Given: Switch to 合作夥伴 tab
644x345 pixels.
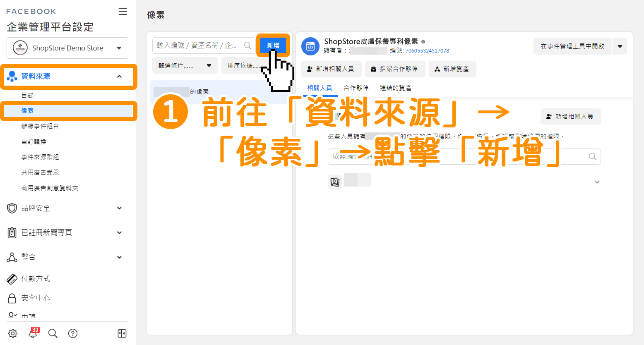Looking at the screenshot, I should coord(356,88).
